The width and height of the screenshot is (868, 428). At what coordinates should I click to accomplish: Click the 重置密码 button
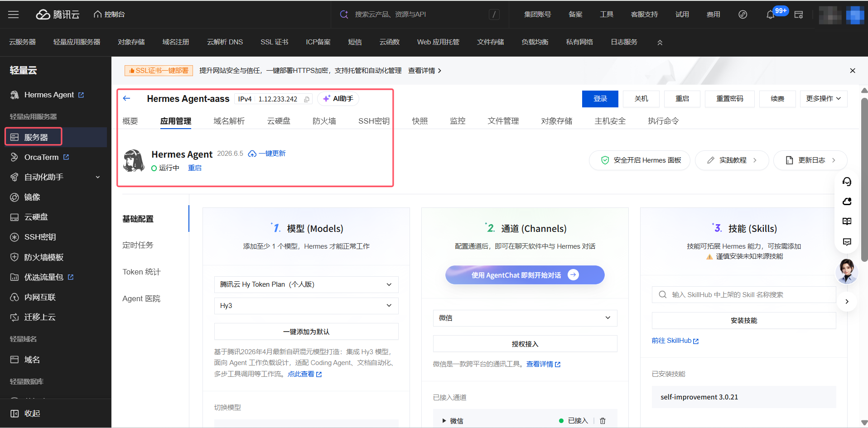[729, 99]
